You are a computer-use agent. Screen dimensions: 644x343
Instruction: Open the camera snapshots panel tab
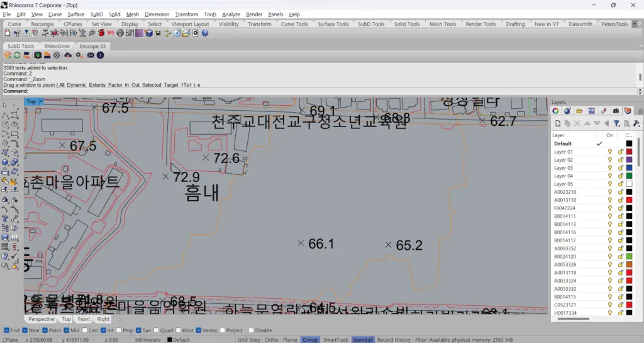616,111
